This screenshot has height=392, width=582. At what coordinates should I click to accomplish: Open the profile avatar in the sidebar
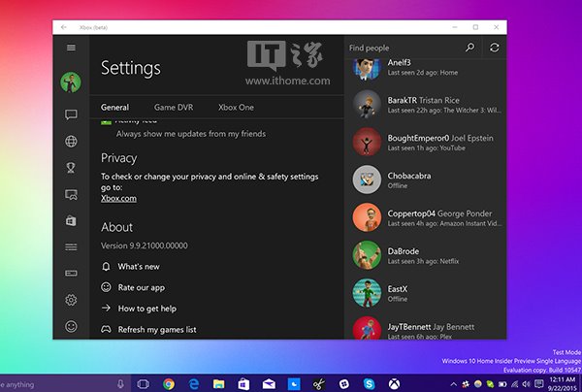tap(71, 82)
